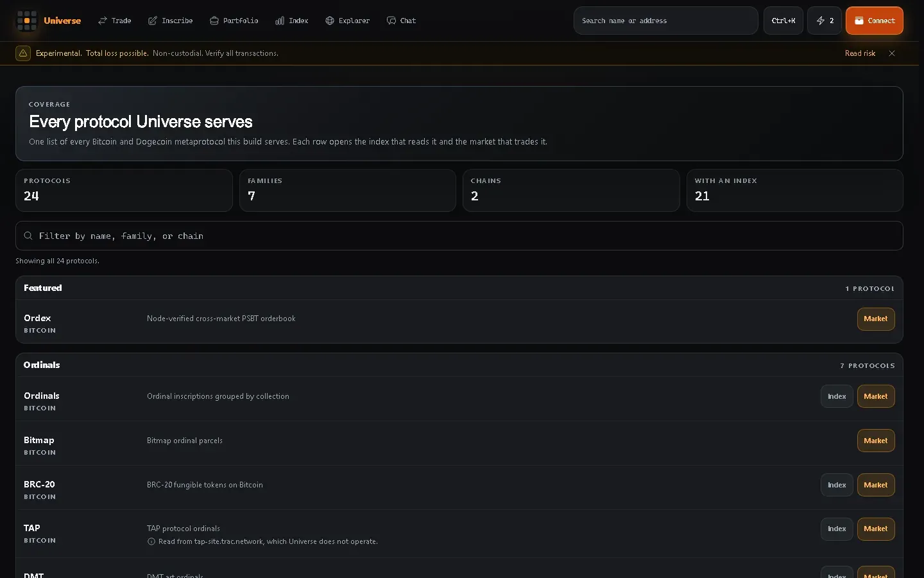Dismiss the experimental warning banner
924x578 pixels.
click(x=892, y=53)
